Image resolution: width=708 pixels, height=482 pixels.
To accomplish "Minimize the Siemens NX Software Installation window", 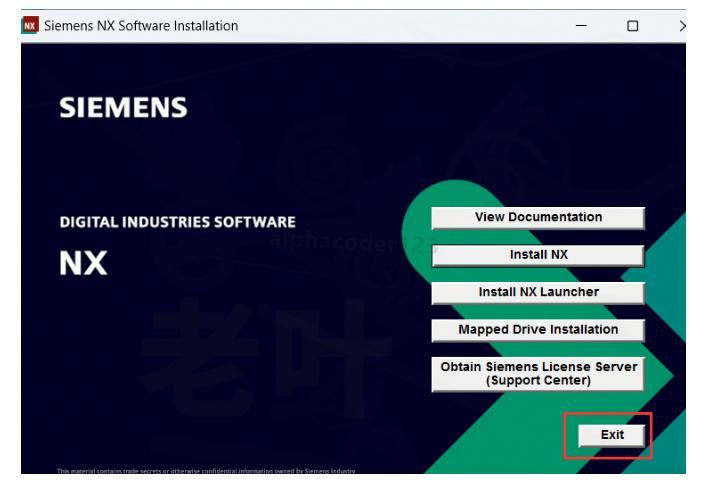I will point(581,26).
